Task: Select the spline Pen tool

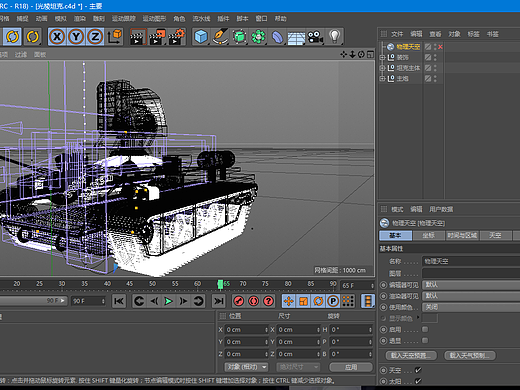Action: point(220,37)
